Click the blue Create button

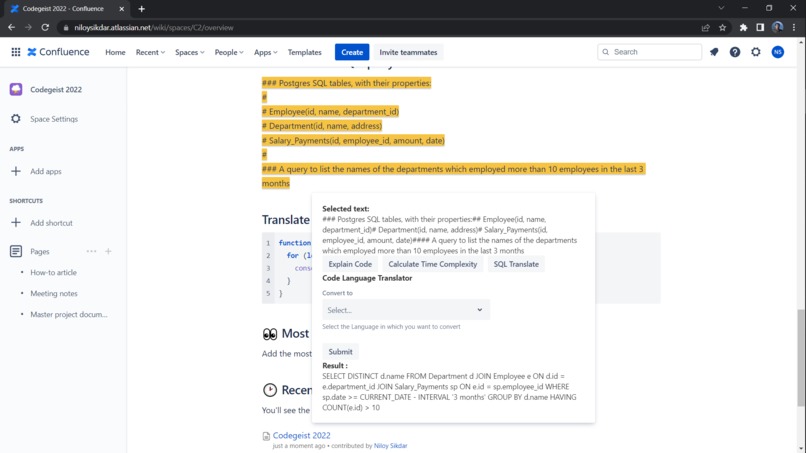pos(352,52)
